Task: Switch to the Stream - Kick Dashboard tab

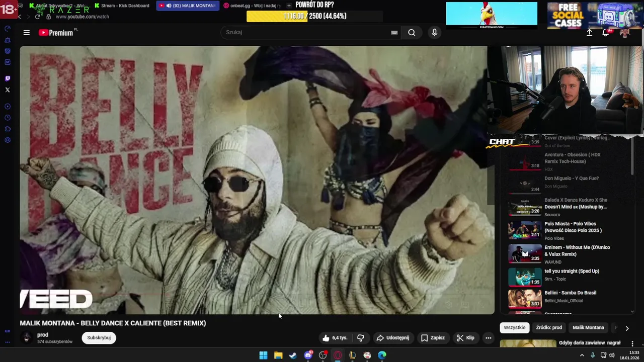Action: [x=122, y=6]
